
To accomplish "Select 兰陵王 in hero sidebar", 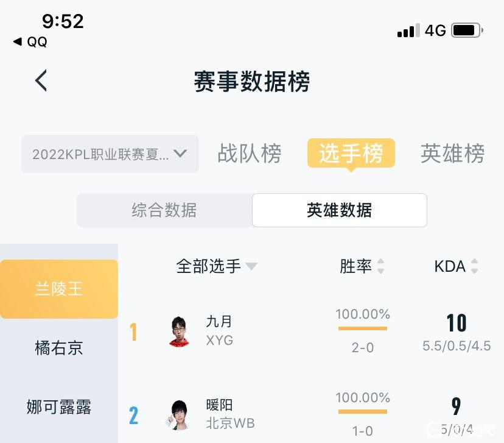I will (59, 289).
